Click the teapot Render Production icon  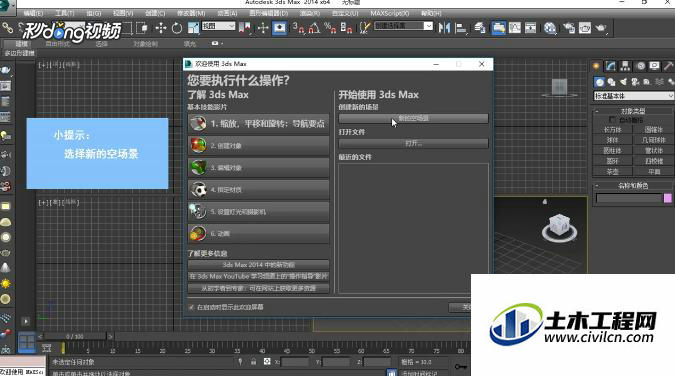coord(601,28)
